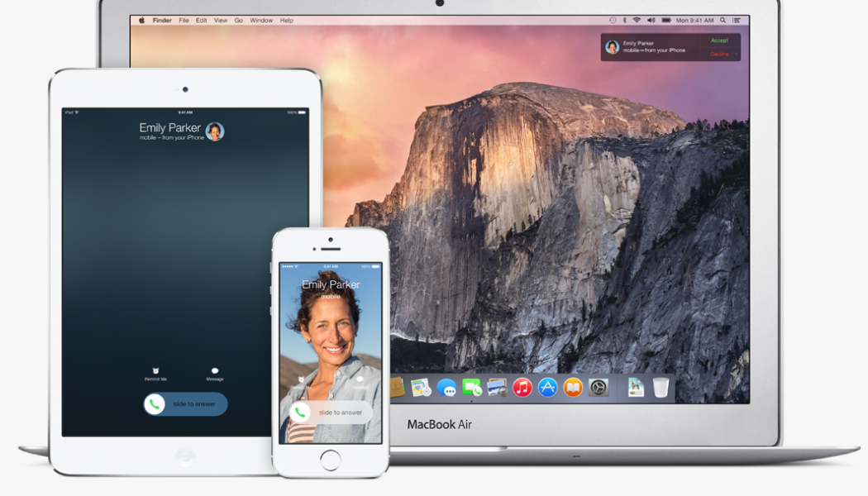Image resolution: width=868 pixels, height=496 pixels.
Task: Open the Messages app in the Dock
Action: [x=447, y=387]
